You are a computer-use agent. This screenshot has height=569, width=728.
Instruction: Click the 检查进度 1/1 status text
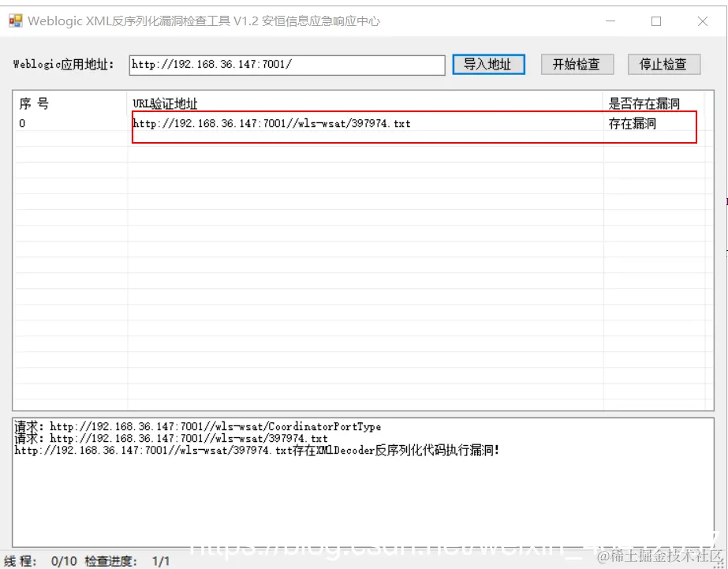tap(127, 561)
